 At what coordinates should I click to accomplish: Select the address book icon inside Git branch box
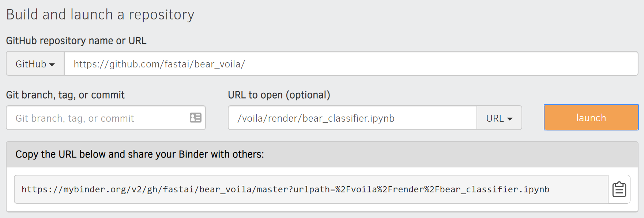tap(196, 118)
